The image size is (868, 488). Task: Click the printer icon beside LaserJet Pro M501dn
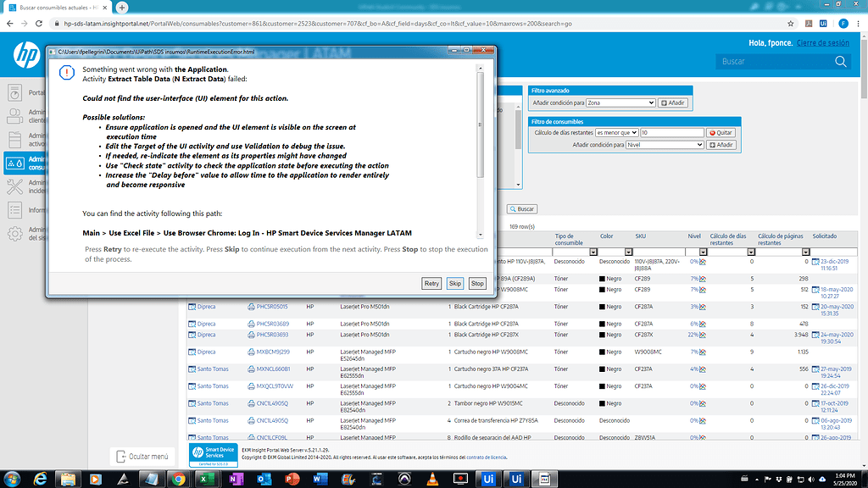click(252, 307)
